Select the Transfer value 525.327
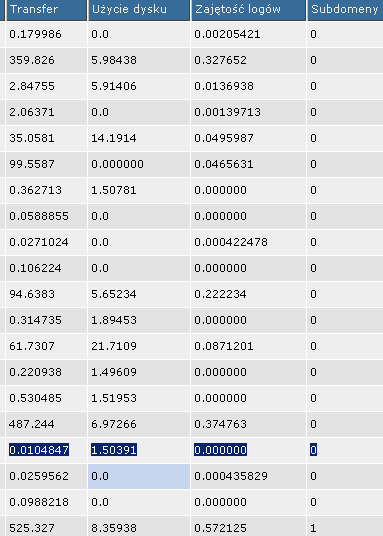This screenshot has width=383, height=536. [31, 528]
